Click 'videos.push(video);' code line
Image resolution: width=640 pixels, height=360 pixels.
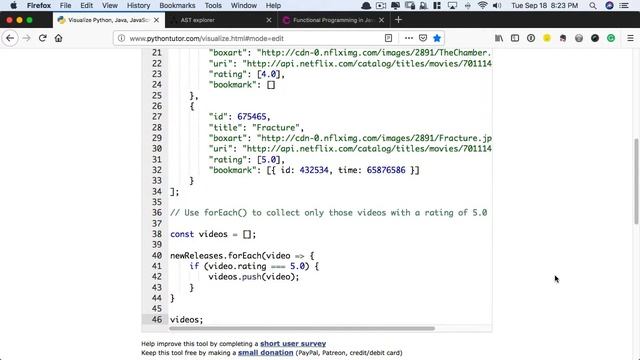(x=253, y=277)
